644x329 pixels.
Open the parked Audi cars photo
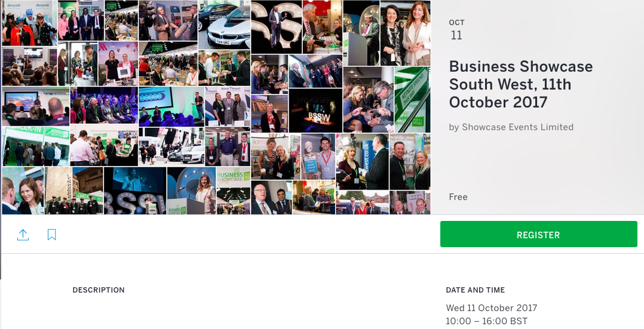[x=171, y=146]
